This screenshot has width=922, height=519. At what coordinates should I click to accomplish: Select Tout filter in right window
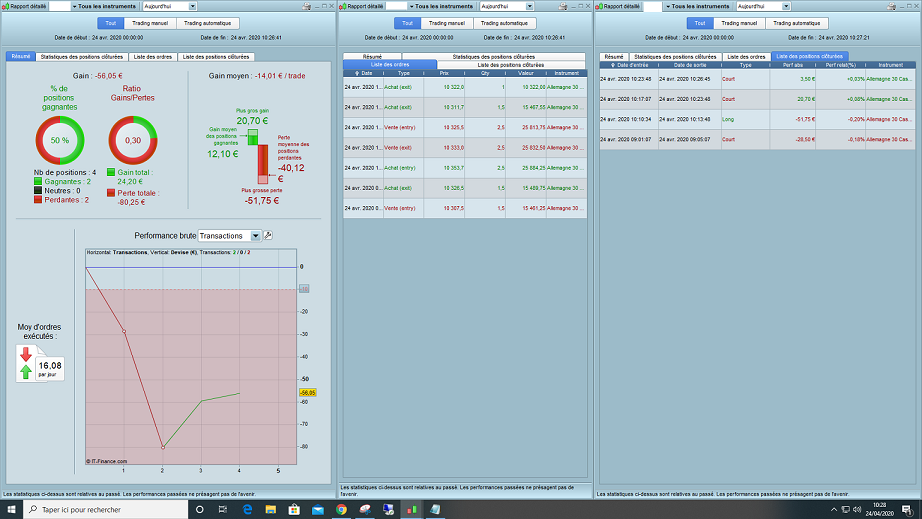click(x=700, y=24)
